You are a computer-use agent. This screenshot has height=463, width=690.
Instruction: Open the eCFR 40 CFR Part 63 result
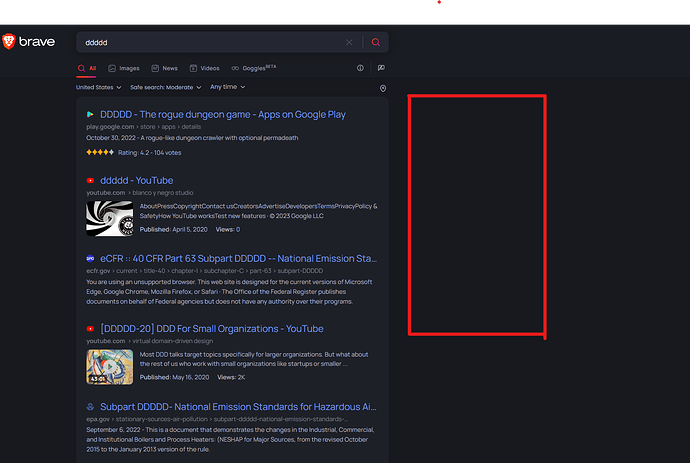point(239,258)
